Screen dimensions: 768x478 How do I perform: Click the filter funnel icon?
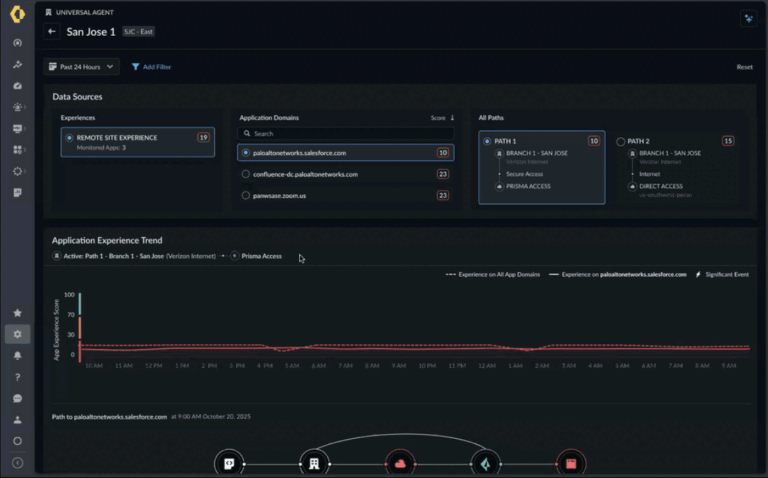click(136, 67)
